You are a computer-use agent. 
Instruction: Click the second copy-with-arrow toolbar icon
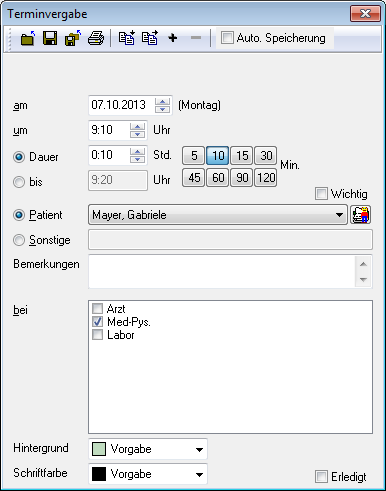[x=150, y=38]
